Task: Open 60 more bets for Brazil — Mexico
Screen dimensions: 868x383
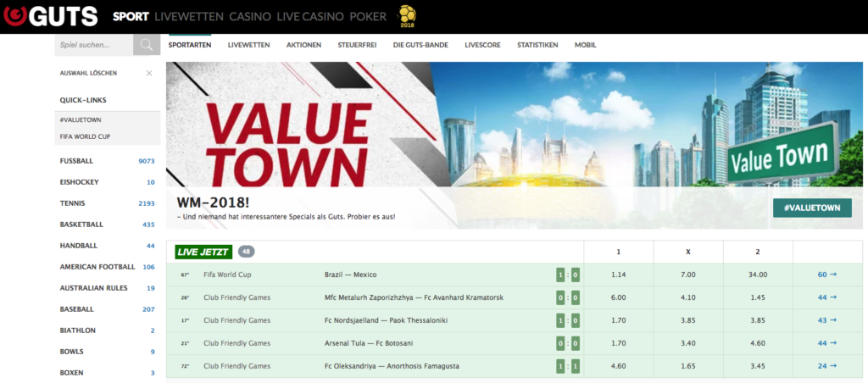Action: pyautogui.click(x=827, y=275)
